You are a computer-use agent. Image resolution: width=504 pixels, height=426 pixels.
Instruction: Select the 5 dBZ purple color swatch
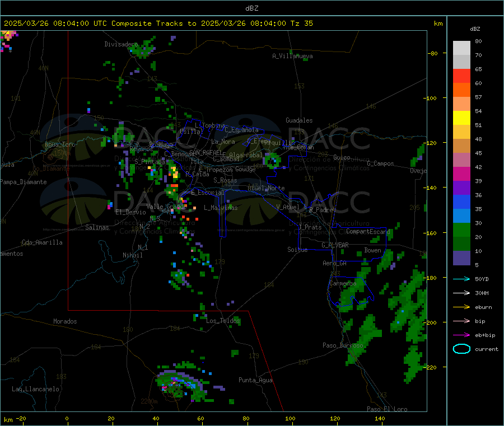(x=461, y=258)
